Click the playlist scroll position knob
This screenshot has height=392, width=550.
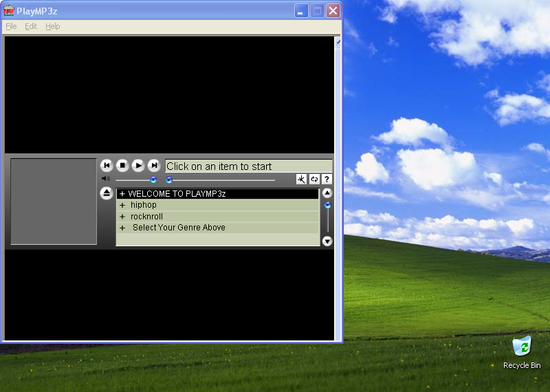click(x=328, y=205)
